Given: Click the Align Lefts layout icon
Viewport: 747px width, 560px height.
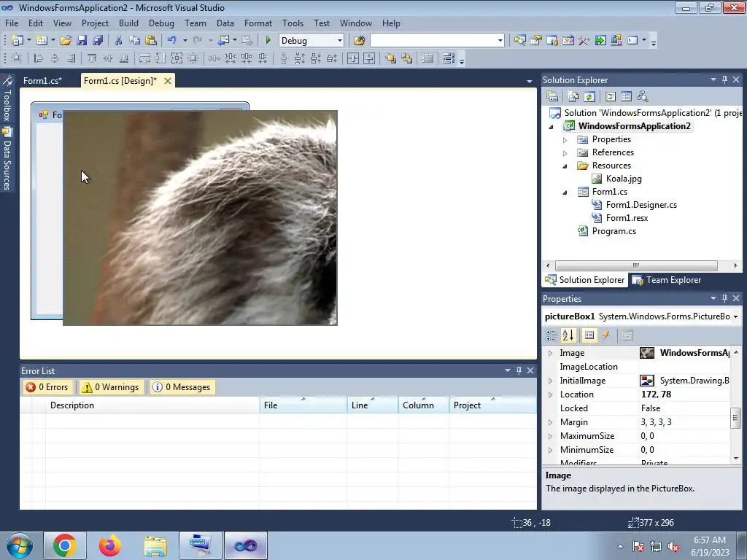Looking at the screenshot, I should coord(39,58).
